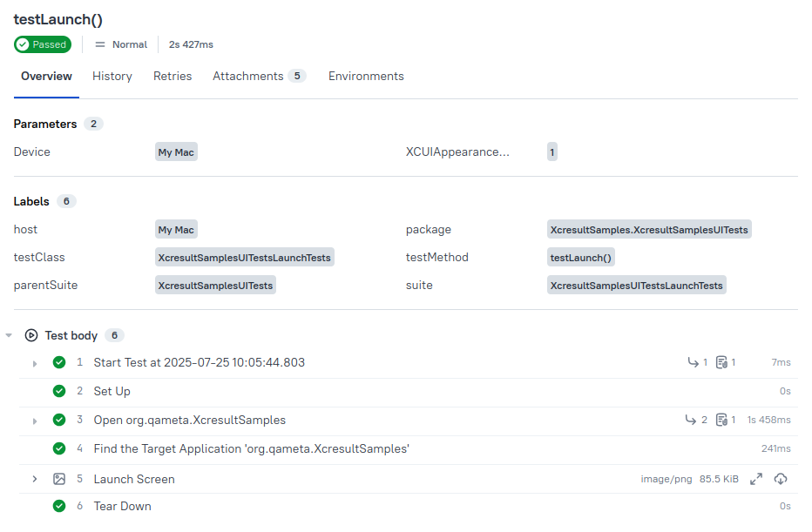The image size is (812, 532).
Task: Click the check icon of Find the Target Application
Action: click(x=59, y=448)
